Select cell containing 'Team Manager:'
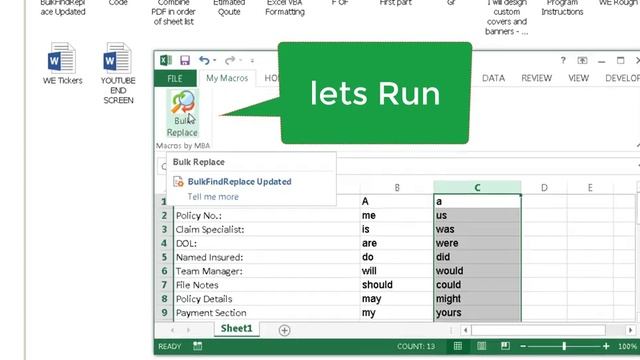The width and height of the screenshot is (640, 360). (267, 271)
